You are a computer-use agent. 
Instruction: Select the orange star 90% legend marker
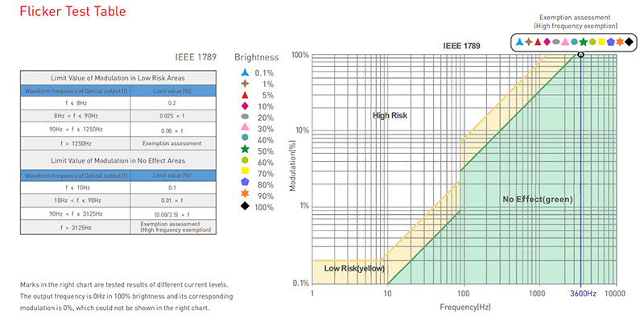(246, 195)
